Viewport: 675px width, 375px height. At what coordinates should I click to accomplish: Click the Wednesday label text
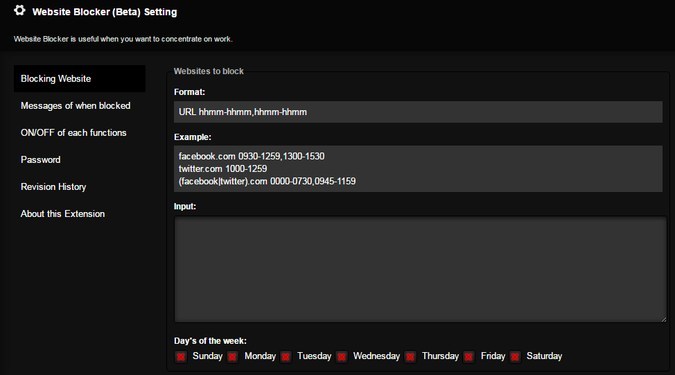click(376, 356)
